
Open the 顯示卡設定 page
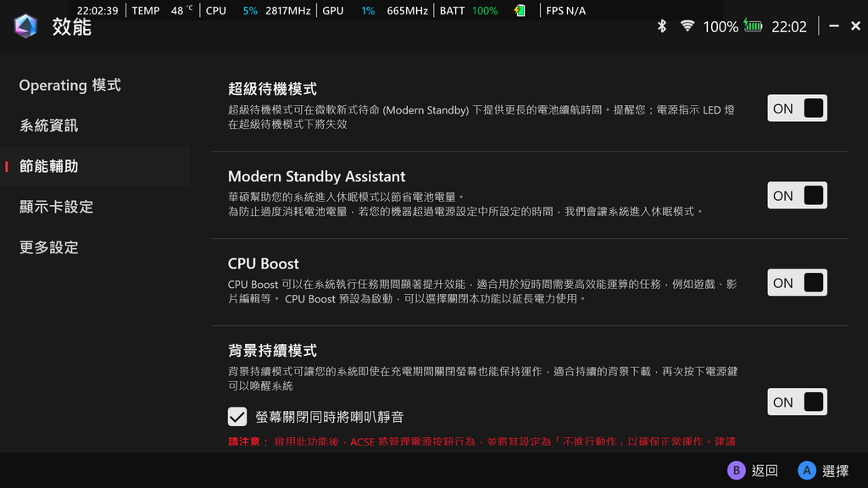click(x=56, y=207)
